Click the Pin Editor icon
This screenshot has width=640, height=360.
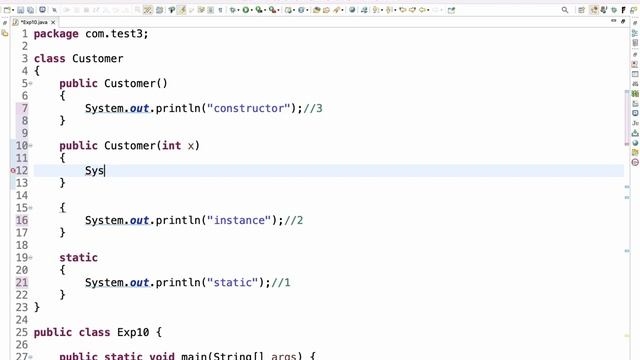(x=451, y=10)
